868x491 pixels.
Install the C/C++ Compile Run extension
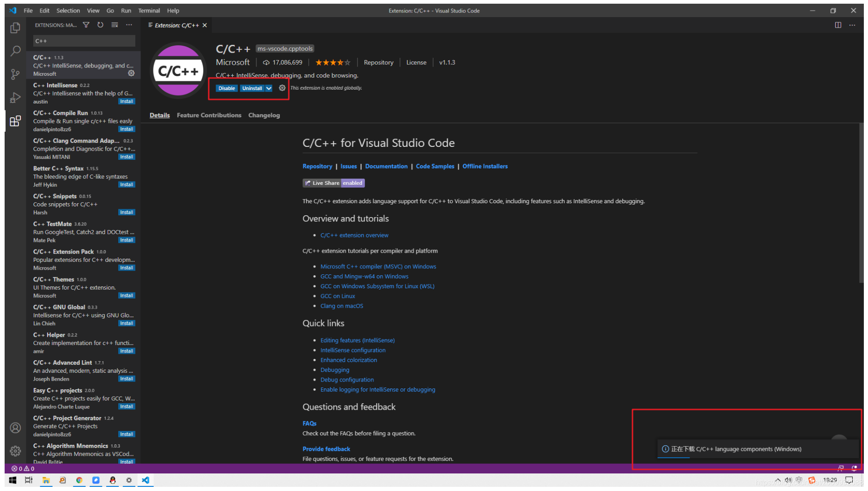tap(127, 129)
